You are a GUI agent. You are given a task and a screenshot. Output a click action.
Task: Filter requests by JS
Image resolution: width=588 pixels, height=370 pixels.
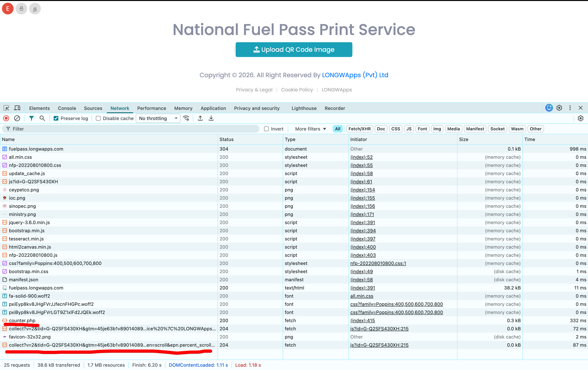(x=409, y=129)
